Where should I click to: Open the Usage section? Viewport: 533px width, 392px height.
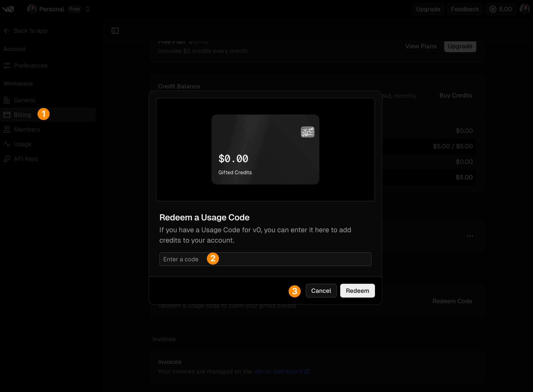(22, 144)
